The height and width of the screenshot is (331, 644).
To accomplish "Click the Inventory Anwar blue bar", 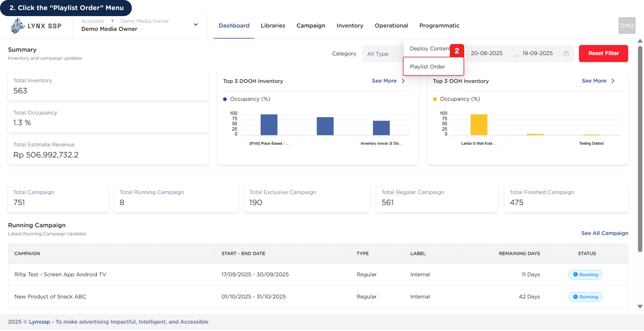I will [x=381, y=128].
